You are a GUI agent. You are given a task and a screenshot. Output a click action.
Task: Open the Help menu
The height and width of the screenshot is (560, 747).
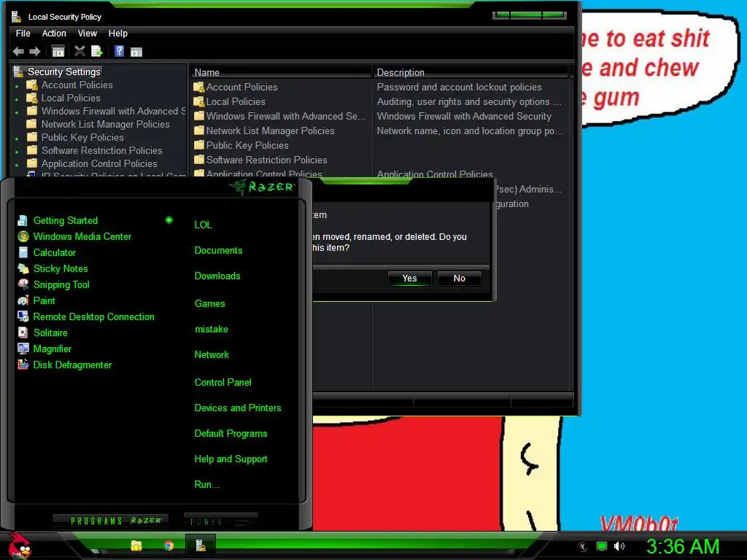(x=117, y=34)
